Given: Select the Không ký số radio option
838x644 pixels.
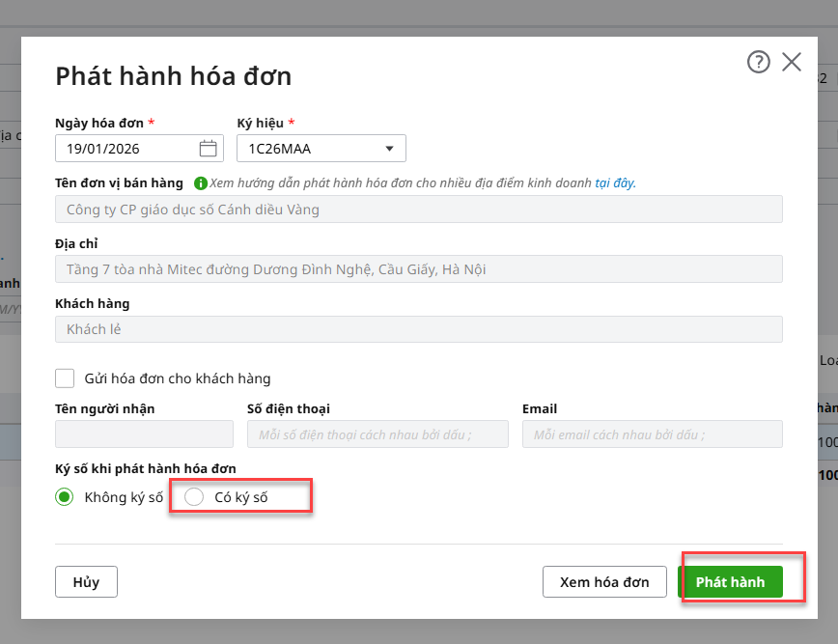Looking at the screenshot, I should point(65,497).
